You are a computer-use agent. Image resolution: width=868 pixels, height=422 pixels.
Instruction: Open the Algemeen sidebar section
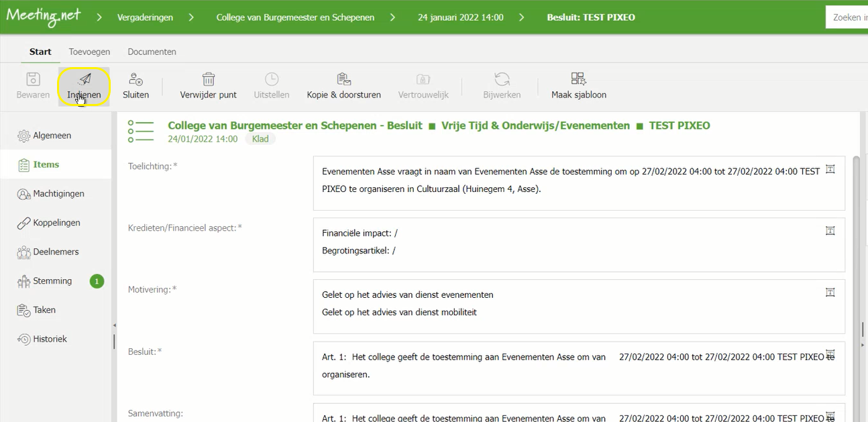pos(52,136)
